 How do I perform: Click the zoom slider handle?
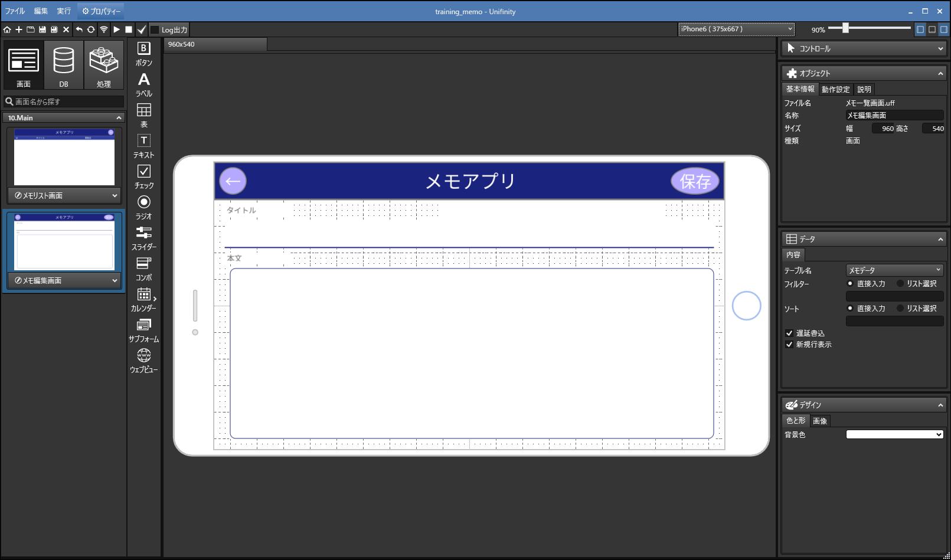(845, 28)
